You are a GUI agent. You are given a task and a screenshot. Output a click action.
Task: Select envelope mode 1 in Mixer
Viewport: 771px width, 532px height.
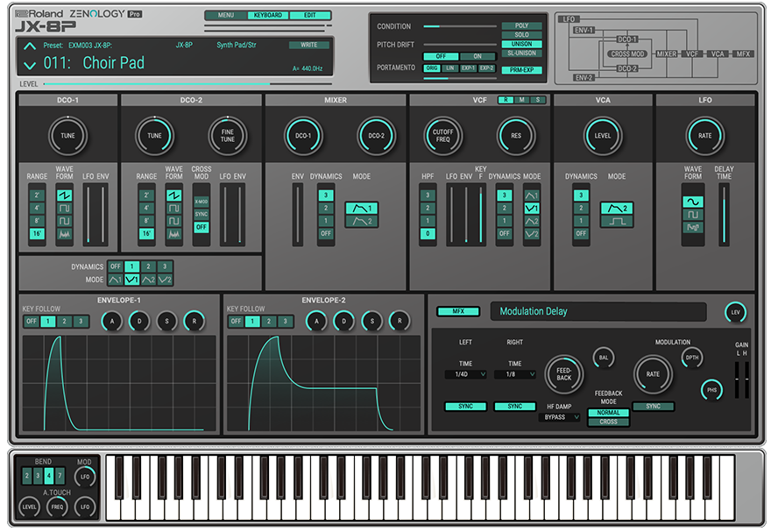361,209
